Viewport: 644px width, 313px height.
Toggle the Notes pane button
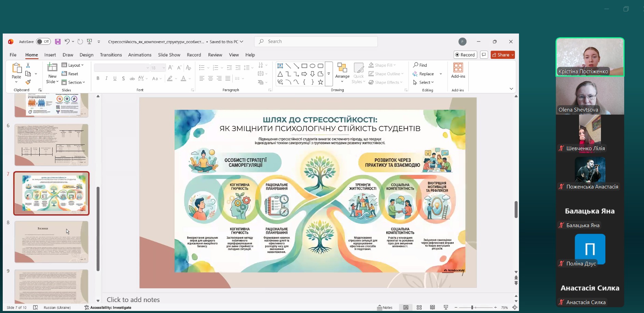[x=385, y=308]
